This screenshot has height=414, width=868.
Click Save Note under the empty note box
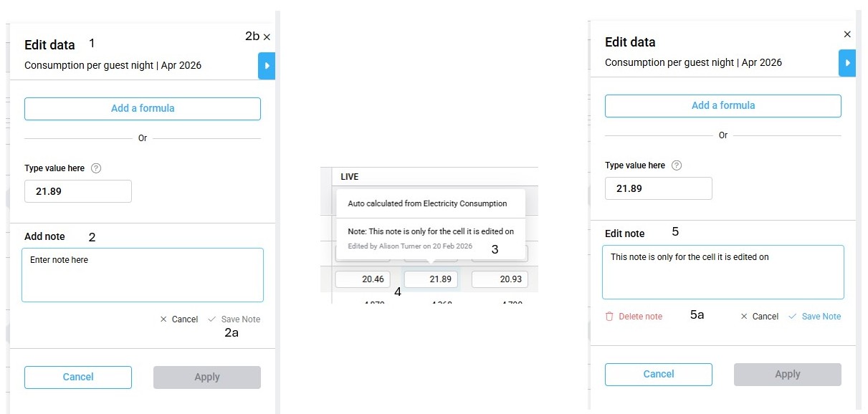[x=234, y=319]
